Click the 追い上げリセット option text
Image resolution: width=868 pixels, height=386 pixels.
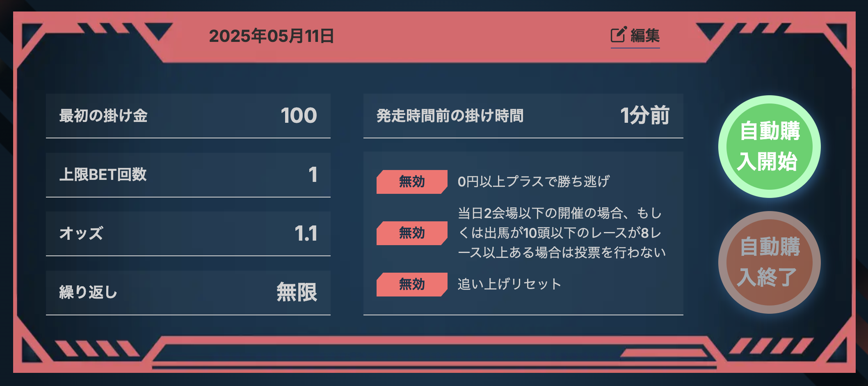509,284
